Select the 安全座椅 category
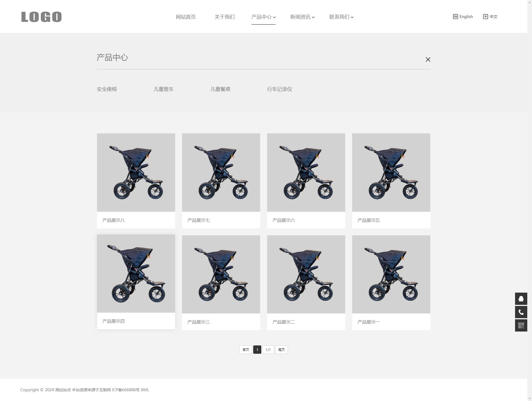This screenshot has width=532, height=401. pyautogui.click(x=107, y=89)
